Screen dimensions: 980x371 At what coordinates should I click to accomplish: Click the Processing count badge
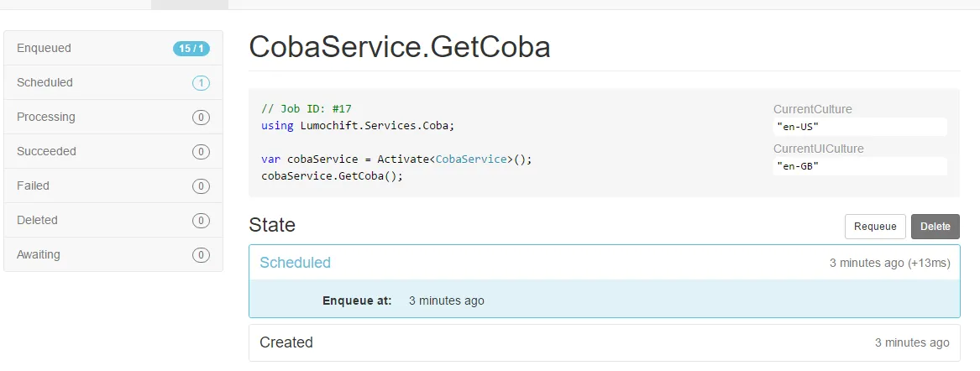coord(201,118)
